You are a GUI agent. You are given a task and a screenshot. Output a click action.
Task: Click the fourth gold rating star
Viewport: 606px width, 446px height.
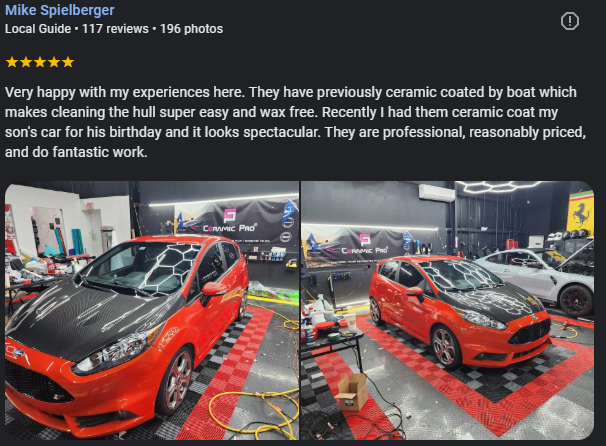tap(54, 62)
